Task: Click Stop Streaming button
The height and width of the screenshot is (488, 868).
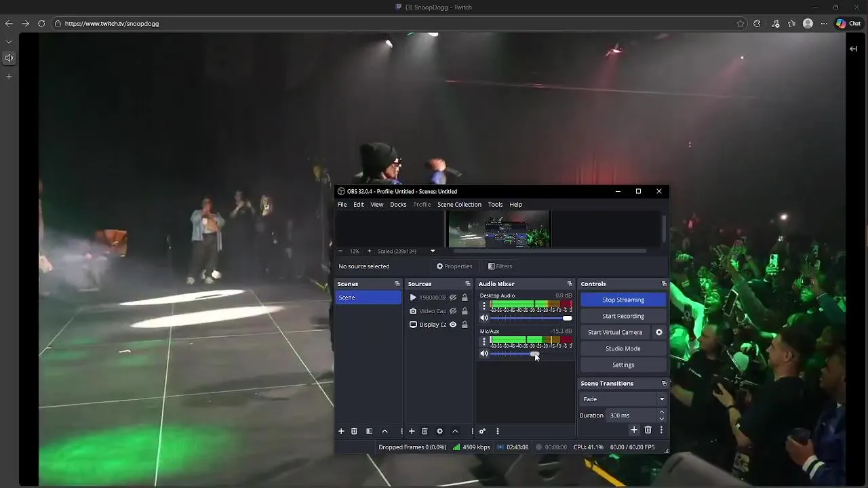Action: click(623, 300)
